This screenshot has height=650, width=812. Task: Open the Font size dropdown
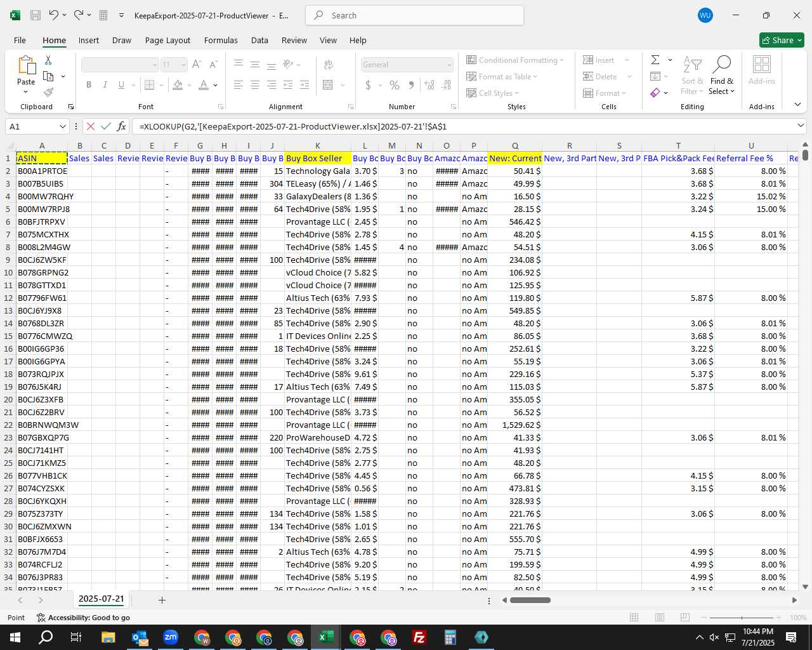point(183,65)
